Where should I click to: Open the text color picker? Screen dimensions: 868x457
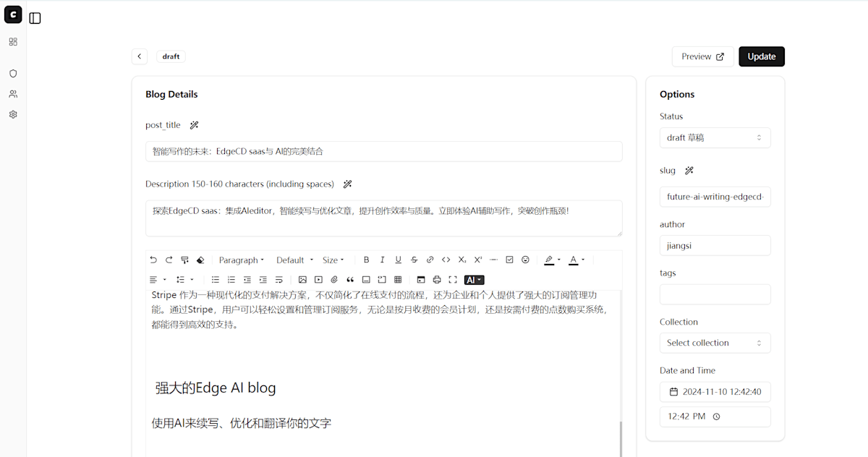[574, 260]
